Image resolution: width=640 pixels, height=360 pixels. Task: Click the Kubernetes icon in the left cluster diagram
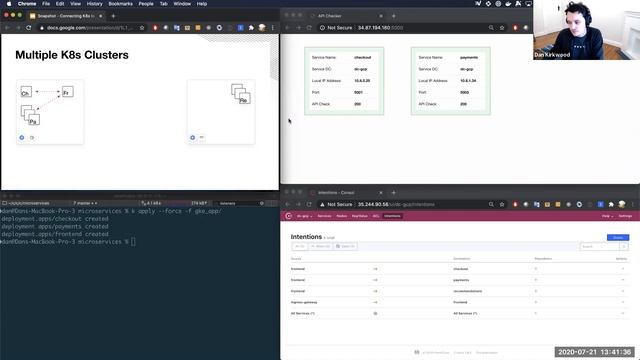[22, 138]
